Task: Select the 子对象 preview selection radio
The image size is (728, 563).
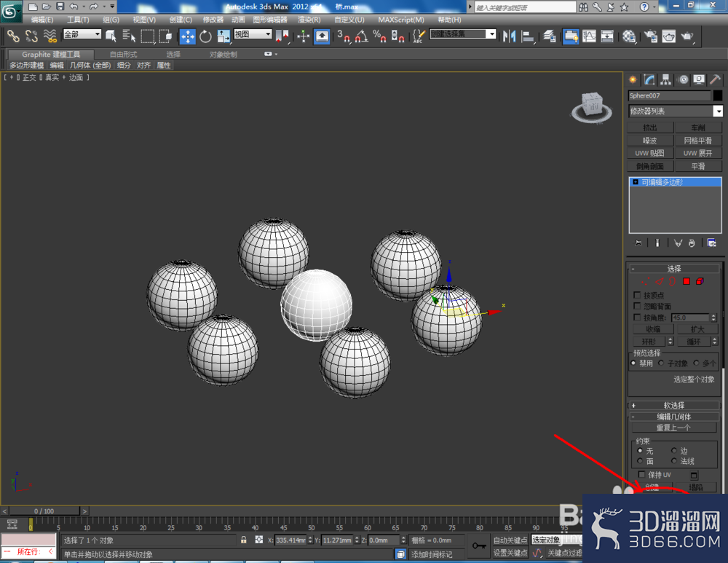Action: click(661, 363)
